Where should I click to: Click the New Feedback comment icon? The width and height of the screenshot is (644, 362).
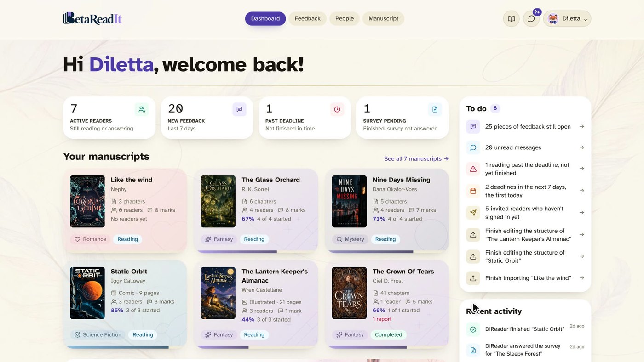tap(239, 109)
